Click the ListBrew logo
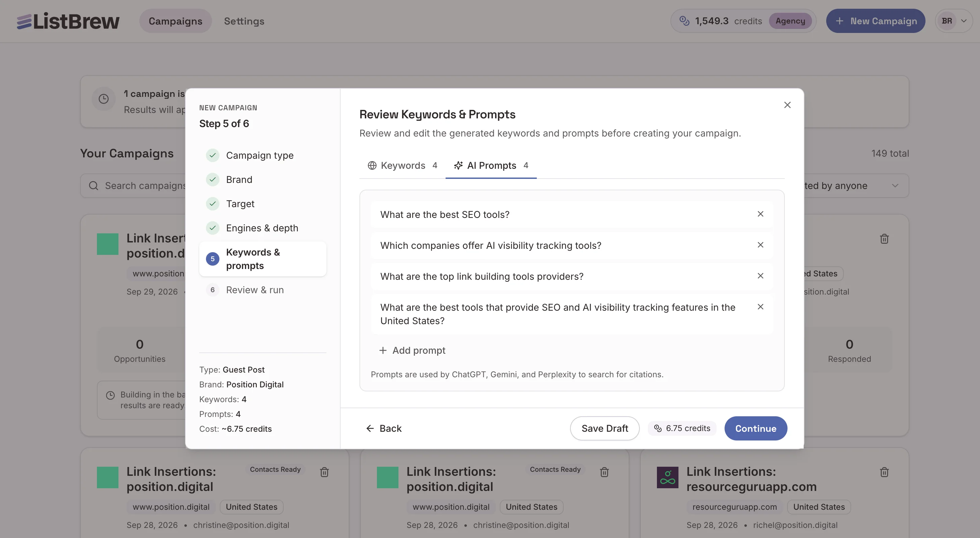980x538 pixels. [x=68, y=21]
